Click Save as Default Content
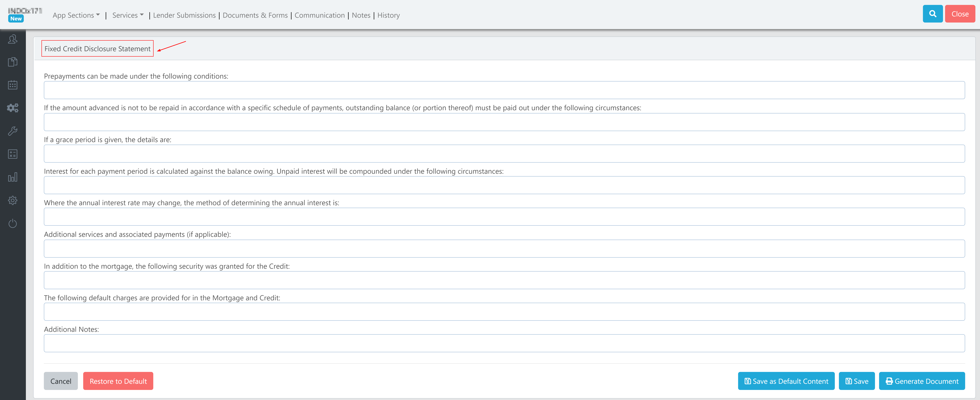The width and height of the screenshot is (980, 400). (786, 381)
